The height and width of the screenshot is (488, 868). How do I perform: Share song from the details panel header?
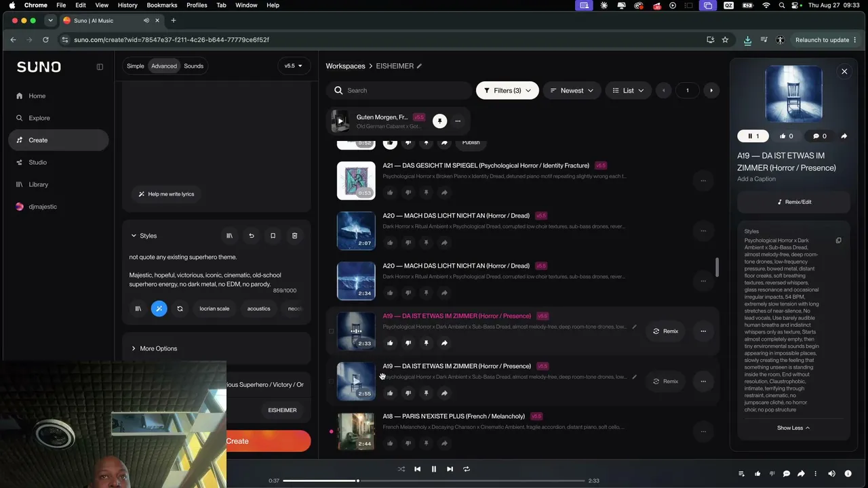[x=844, y=136]
